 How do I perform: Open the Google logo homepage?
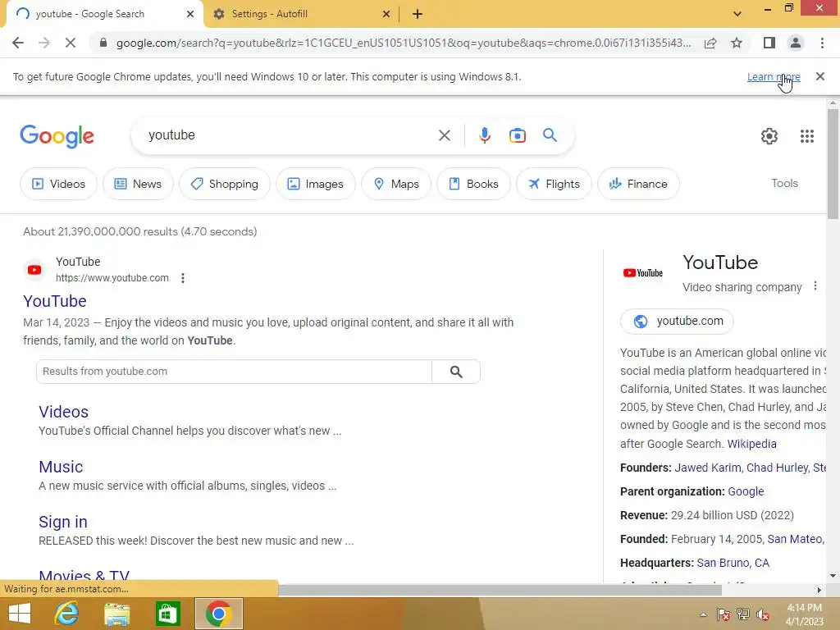point(57,136)
